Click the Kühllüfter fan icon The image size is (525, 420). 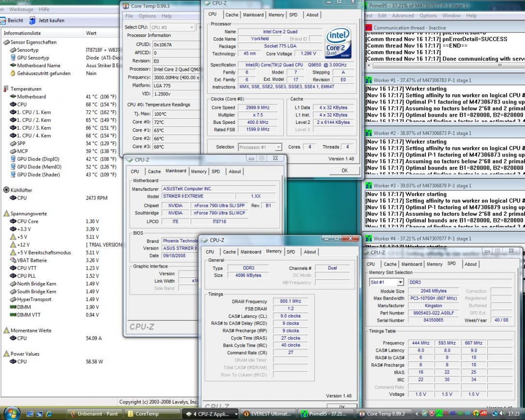[6, 190]
